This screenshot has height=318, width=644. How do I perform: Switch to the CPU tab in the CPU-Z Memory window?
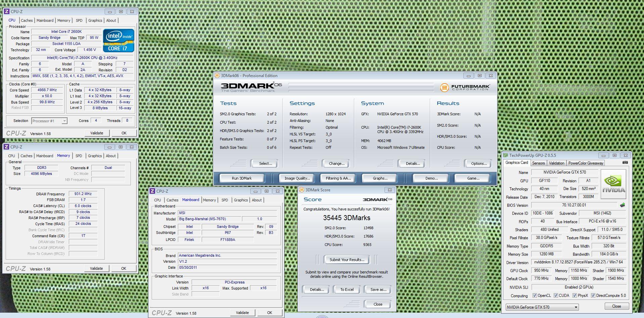[12, 156]
